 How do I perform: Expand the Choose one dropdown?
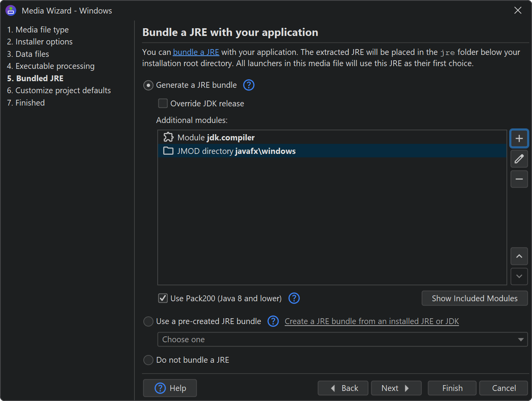tap(342, 340)
